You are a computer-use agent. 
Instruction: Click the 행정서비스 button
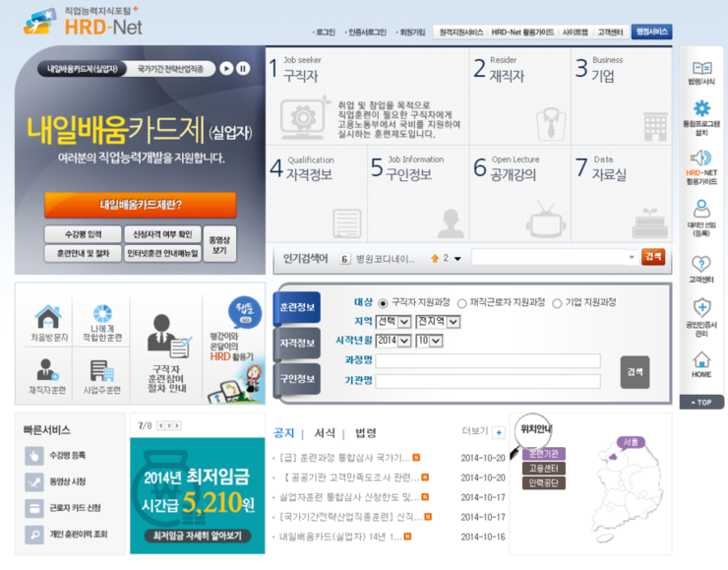pos(652,32)
